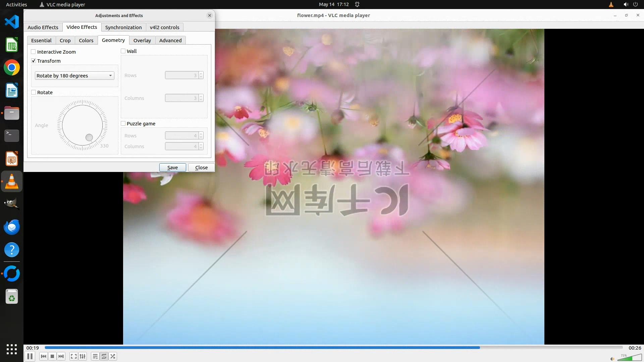Skip to next media in playlist

tap(61, 356)
